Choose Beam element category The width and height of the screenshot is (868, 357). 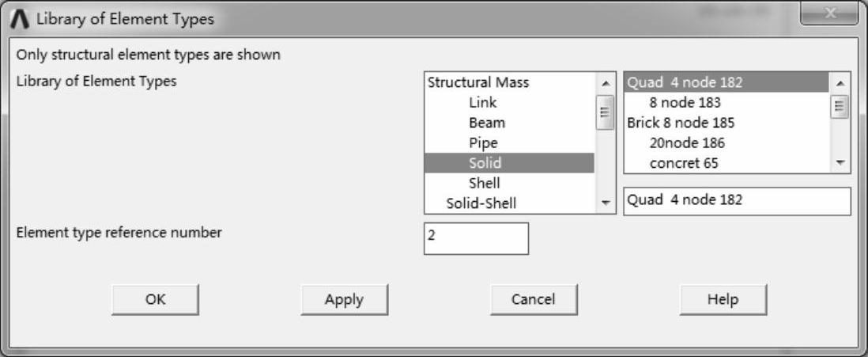(486, 123)
